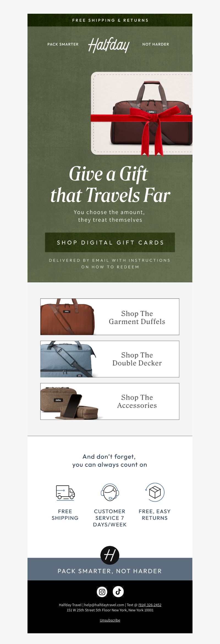
Task: Click help@halfdaytravel.com email address
Action: point(104,605)
